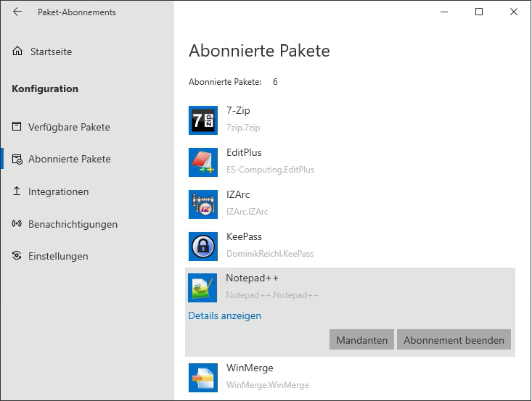The height and width of the screenshot is (401, 532).
Task: Click the back arrow in title bar
Action: [x=17, y=12]
